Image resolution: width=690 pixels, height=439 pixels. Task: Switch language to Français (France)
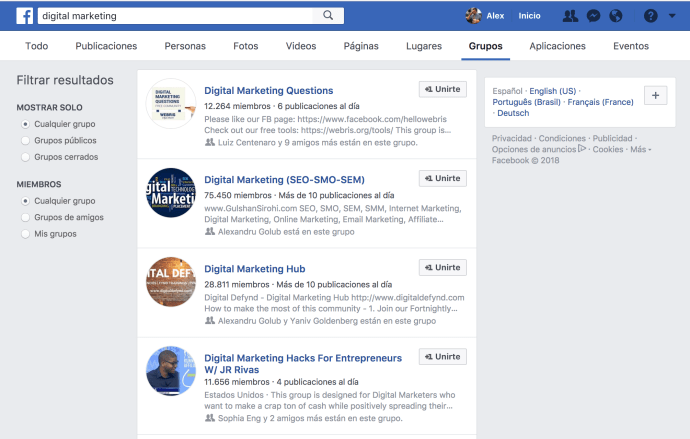600,102
